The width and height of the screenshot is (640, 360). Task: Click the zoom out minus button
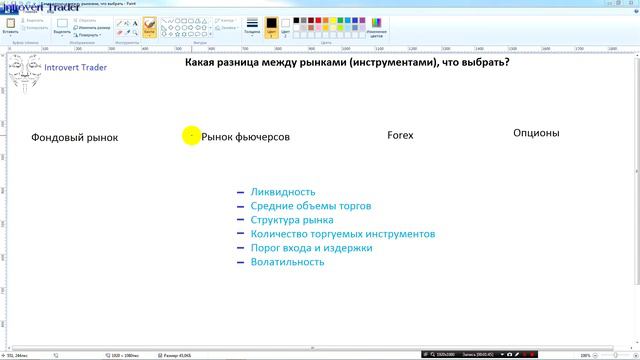tap(595, 356)
